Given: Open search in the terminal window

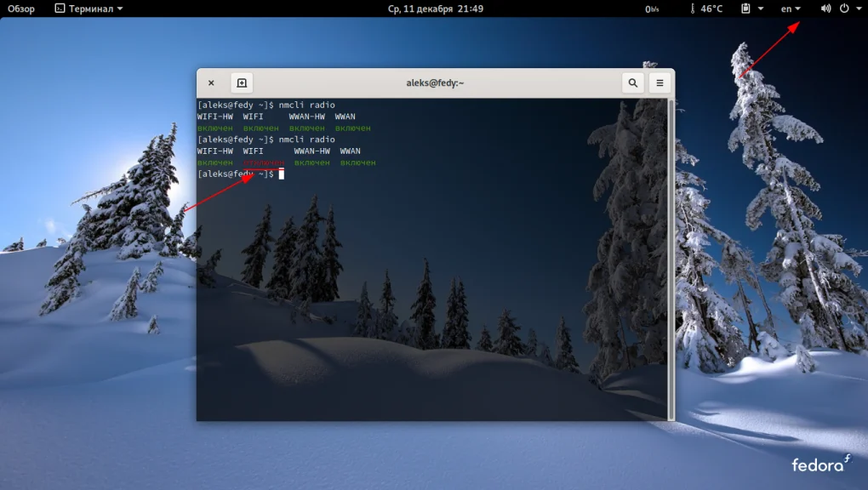Looking at the screenshot, I should 631,83.
